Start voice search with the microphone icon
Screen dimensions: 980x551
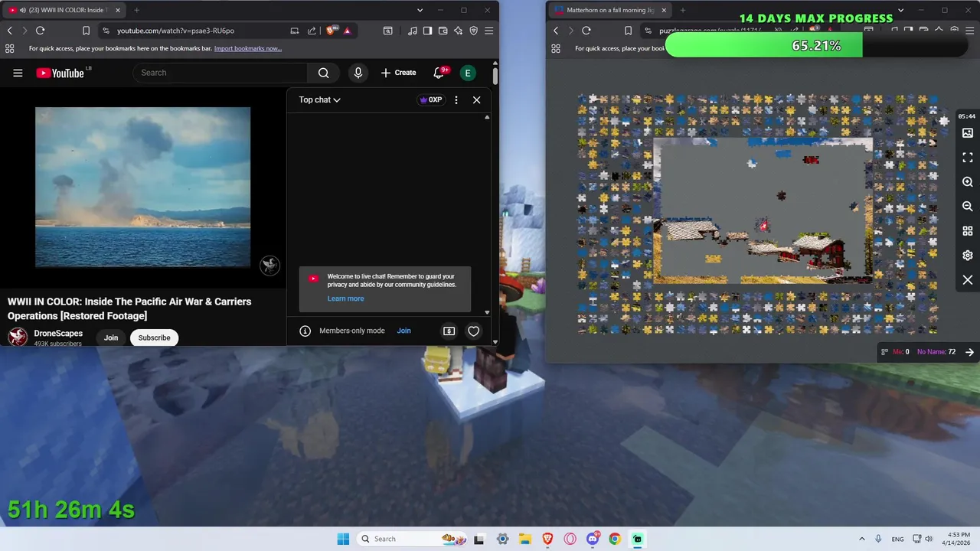(x=358, y=73)
